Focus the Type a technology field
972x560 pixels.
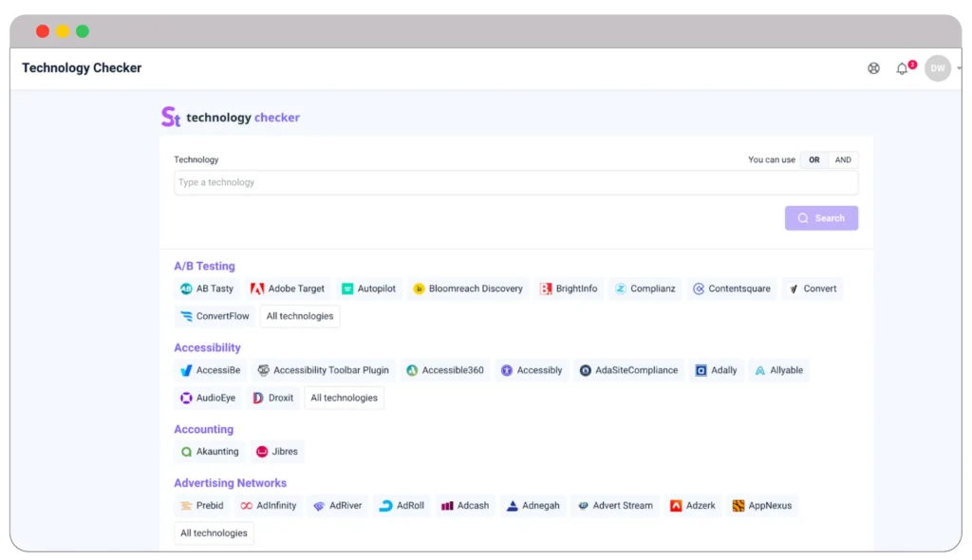tap(515, 182)
